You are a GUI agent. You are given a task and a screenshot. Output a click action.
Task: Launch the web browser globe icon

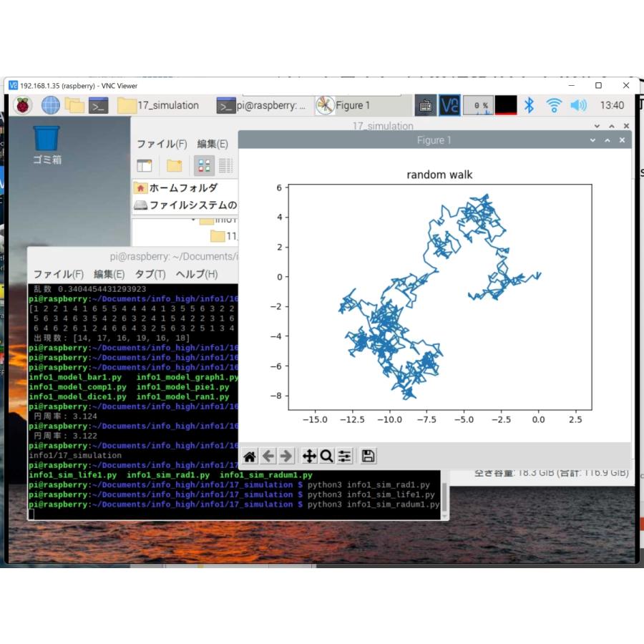(x=50, y=105)
